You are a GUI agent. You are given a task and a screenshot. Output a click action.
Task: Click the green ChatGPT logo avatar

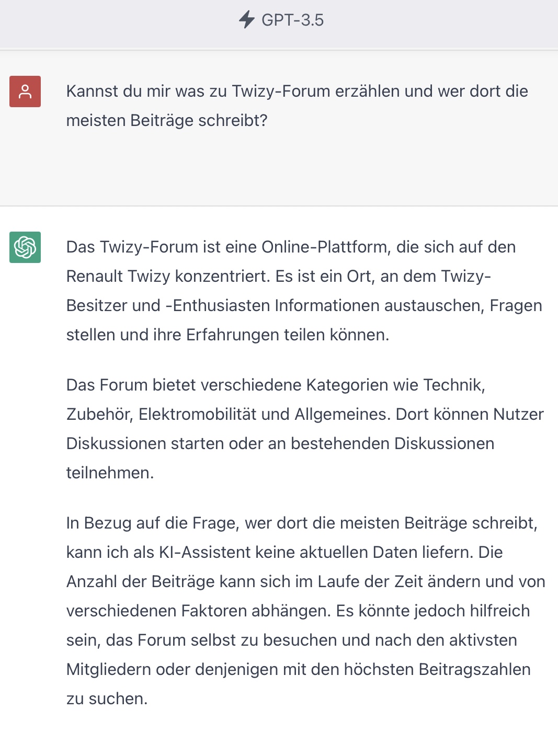tap(25, 247)
